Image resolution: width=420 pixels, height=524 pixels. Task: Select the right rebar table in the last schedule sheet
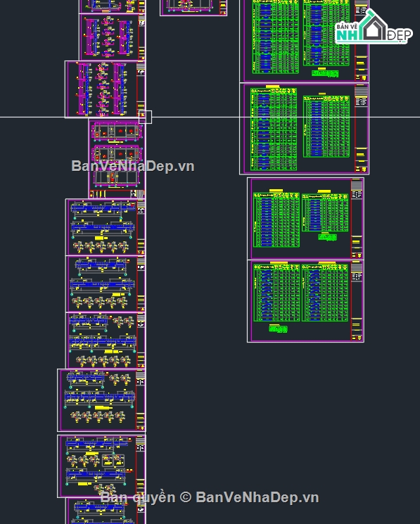[x=325, y=293]
